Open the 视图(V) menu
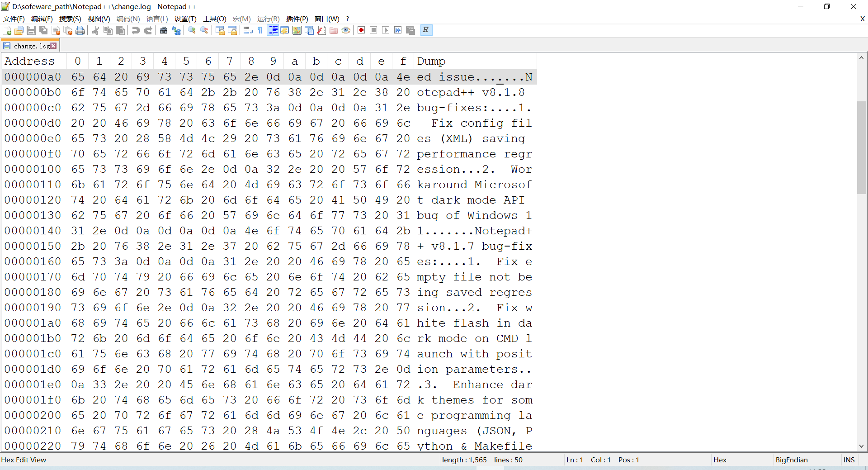 (99, 19)
